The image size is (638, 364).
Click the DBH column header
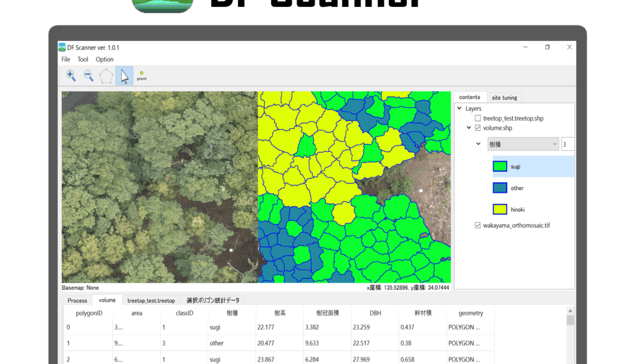[375, 313]
